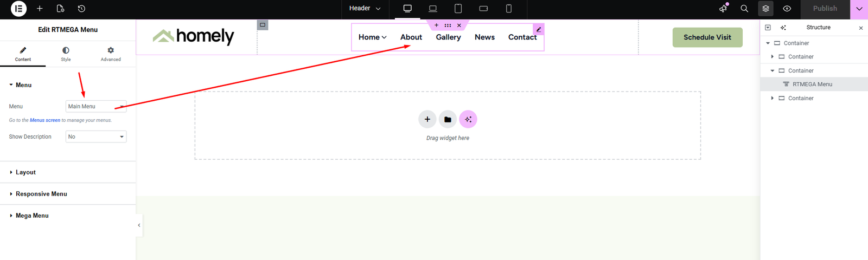Toggle preview changes eye icon
The image size is (868, 260).
[x=787, y=9]
